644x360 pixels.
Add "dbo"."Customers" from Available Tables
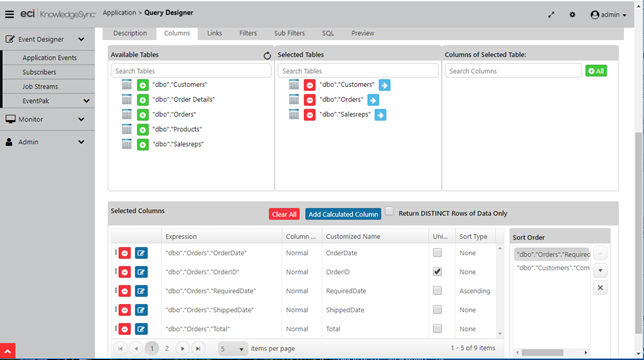click(143, 85)
